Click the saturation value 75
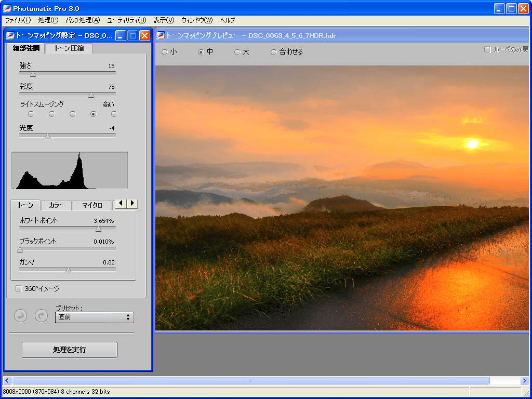 [112, 87]
